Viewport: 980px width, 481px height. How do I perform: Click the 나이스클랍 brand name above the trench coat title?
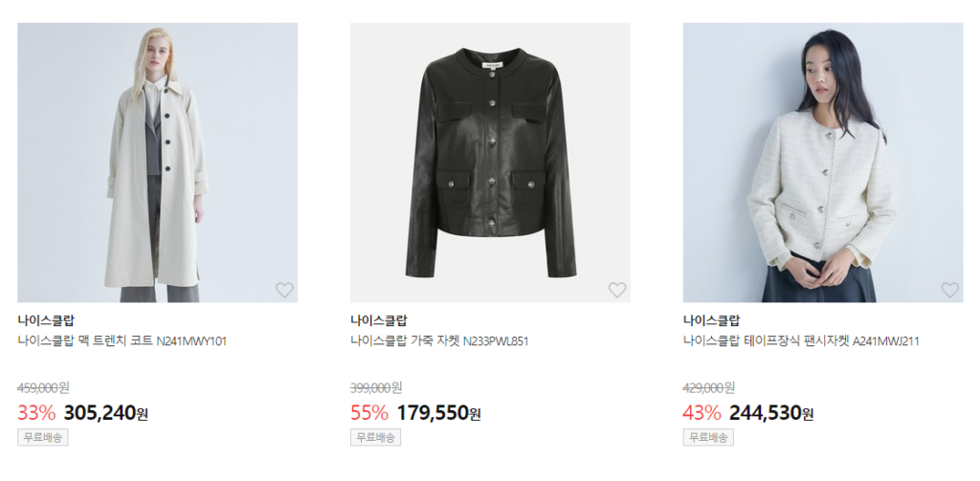[x=46, y=320]
